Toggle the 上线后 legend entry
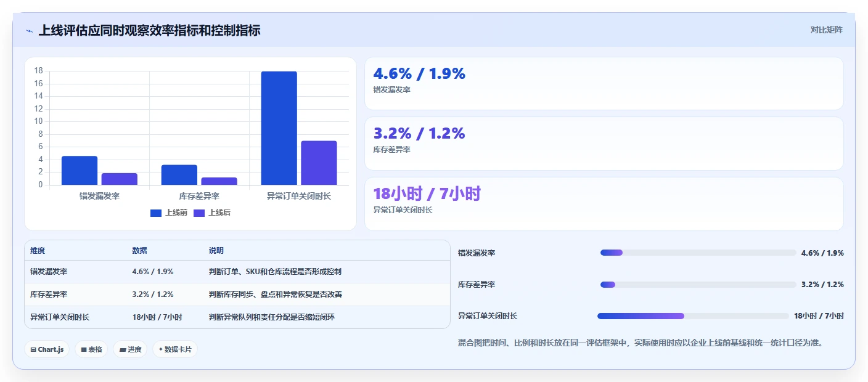 pos(212,213)
